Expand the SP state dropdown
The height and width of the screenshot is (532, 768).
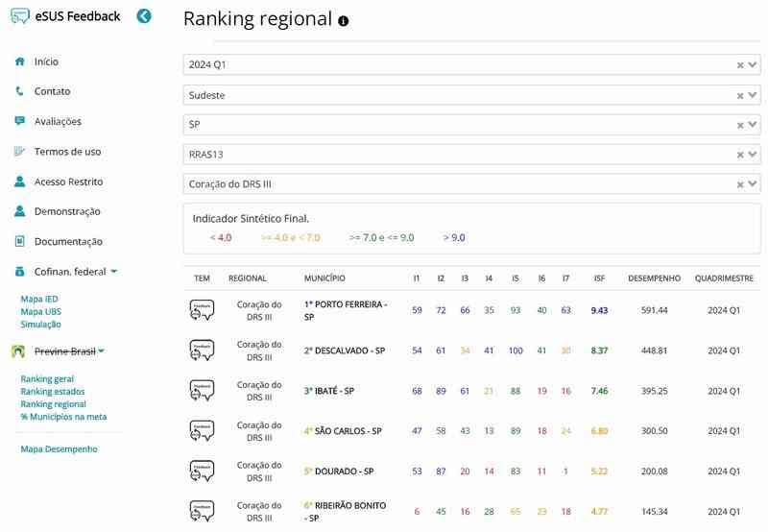(x=754, y=125)
